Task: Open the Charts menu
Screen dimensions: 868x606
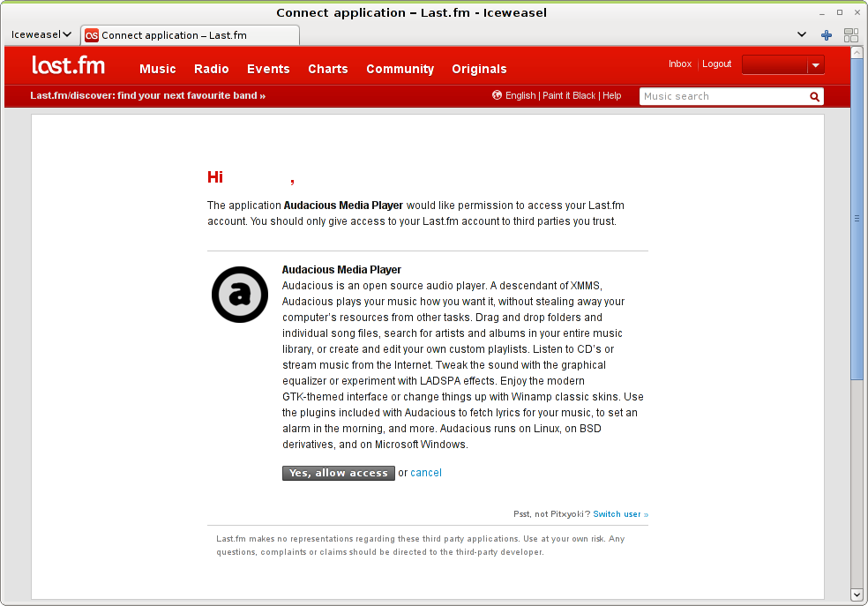Action: pos(328,69)
